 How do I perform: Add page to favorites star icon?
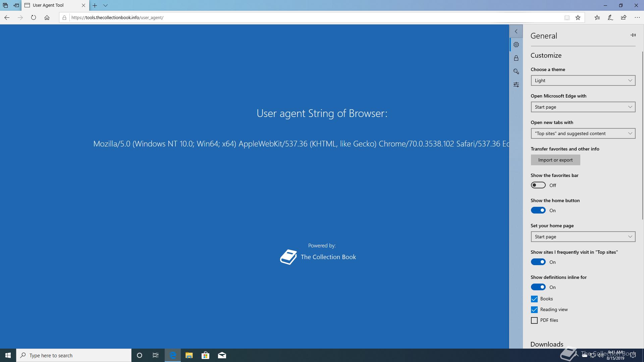pyautogui.click(x=578, y=18)
